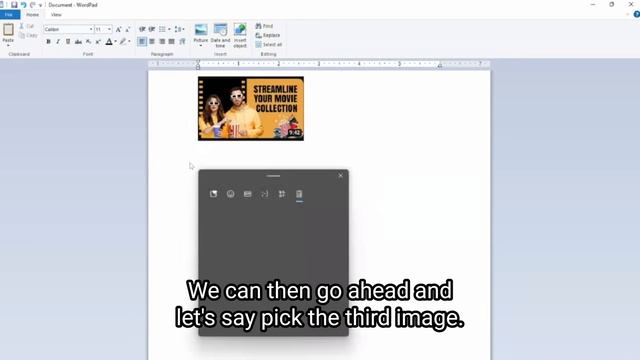Open the Kaomoji tab in emoji panel
Screen dimensions: 640x360
[265, 194]
